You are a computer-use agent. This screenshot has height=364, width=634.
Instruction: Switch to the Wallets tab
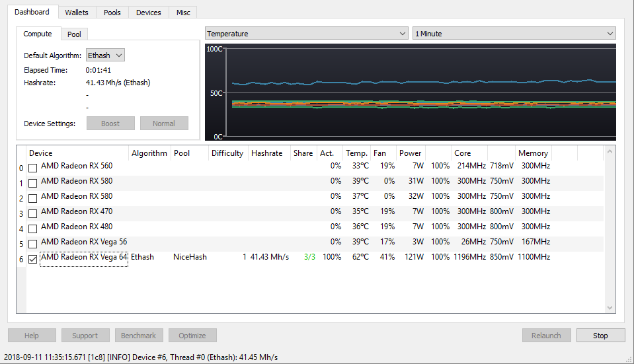click(x=77, y=13)
